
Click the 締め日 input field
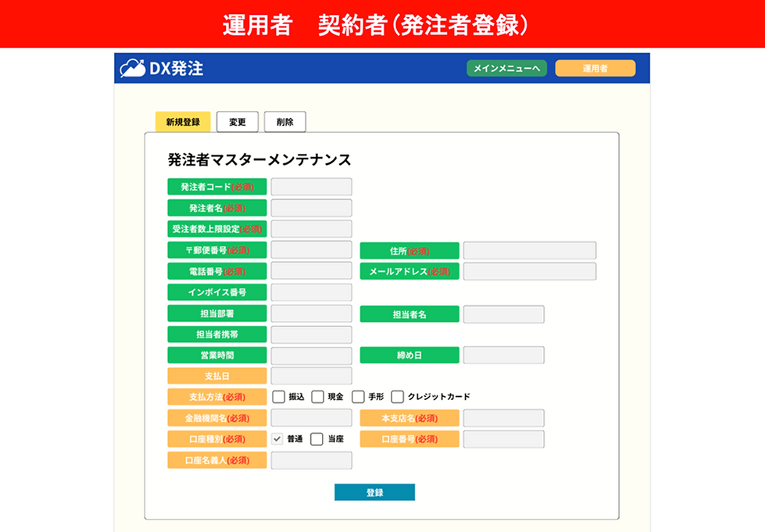coord(503,355)
